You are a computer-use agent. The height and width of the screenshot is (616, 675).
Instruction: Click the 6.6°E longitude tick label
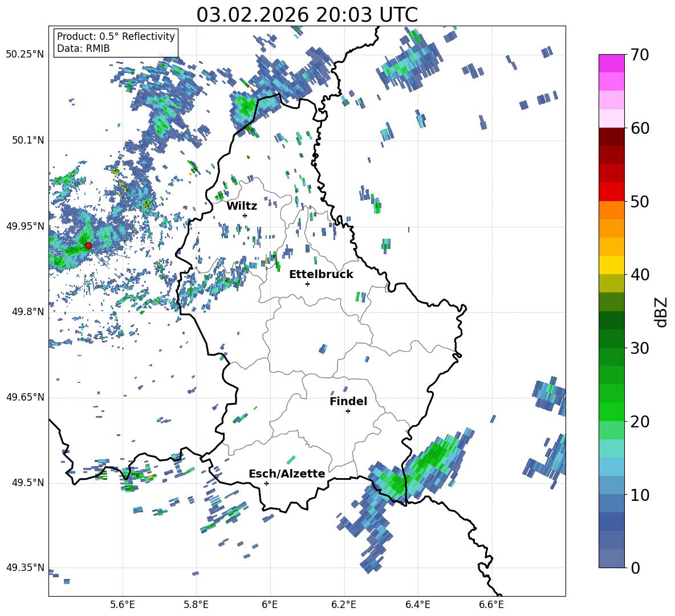pos(491,605)
